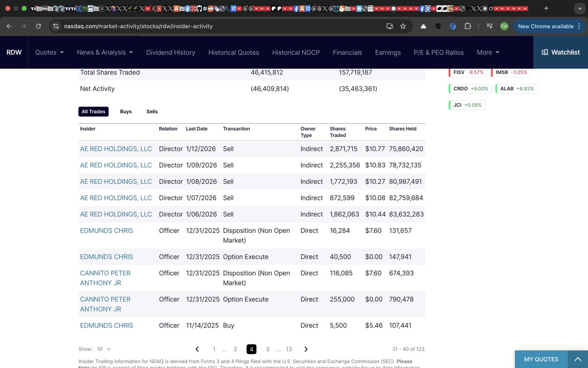Select current page 4 button
This screenshot has width=588, height=368.
(x=251, y=349)
